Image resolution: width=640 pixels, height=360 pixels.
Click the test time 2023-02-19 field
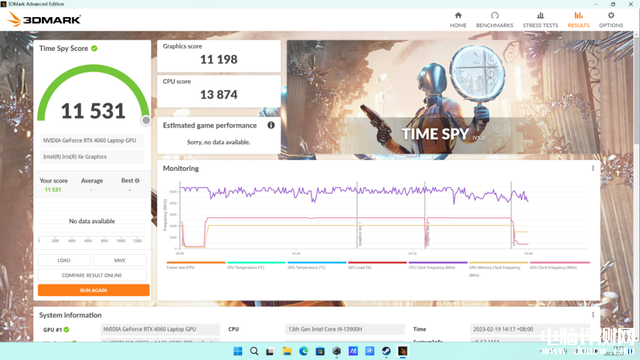pyautogui.click(x=530, y=329)
